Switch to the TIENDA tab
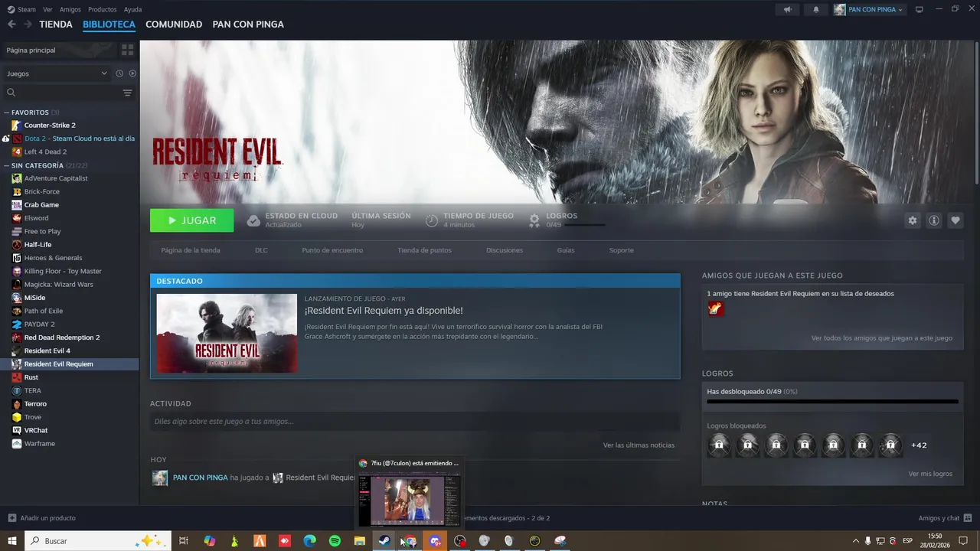Screen dimensions: 980x551 point(56,24)
